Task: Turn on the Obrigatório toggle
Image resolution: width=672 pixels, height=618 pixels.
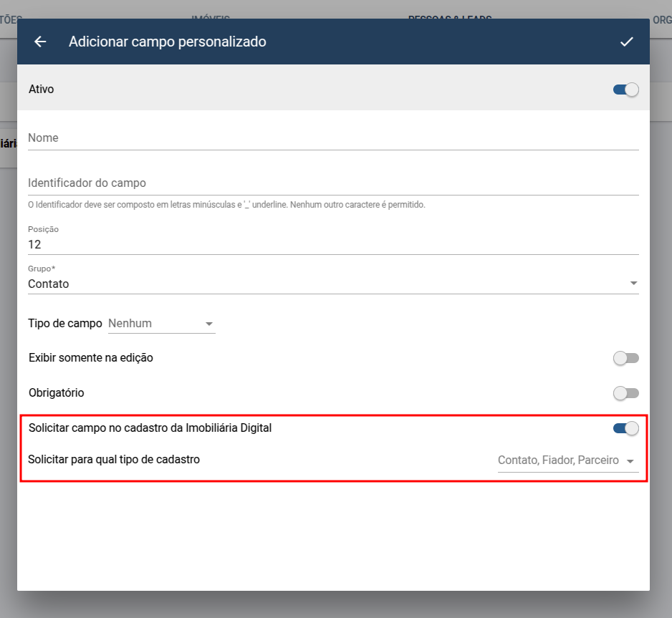Action: (x=625, y=393)
